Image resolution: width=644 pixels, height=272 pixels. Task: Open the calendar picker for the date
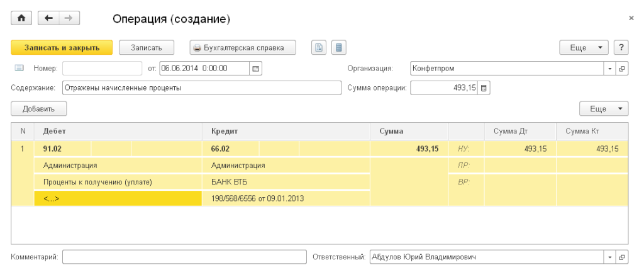click(x=256, y=69)
